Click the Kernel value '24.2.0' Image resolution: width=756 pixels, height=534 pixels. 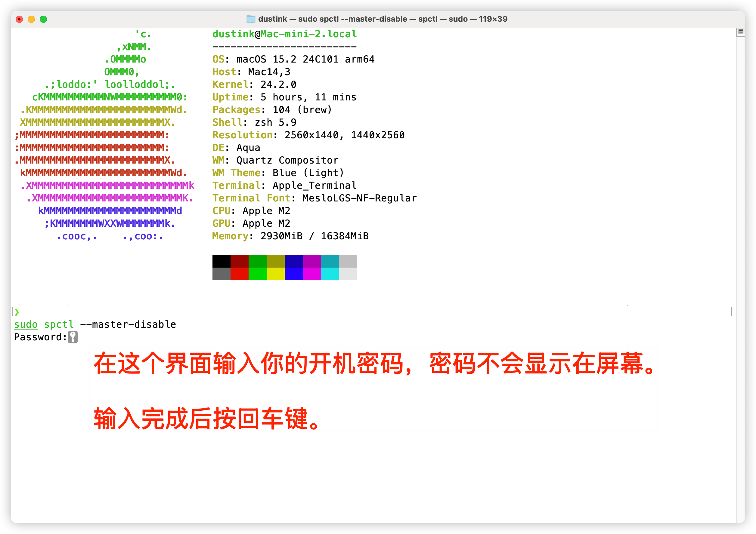(279, 84)
